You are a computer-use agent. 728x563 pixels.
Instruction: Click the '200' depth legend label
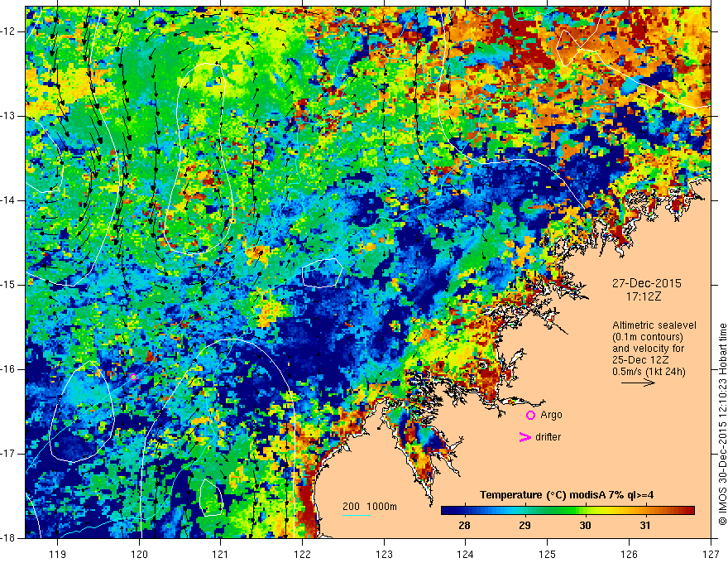point(351,507)
